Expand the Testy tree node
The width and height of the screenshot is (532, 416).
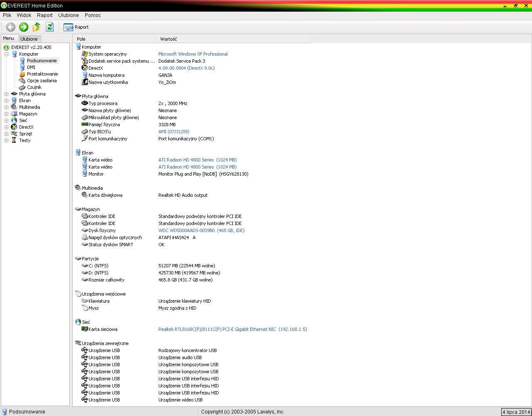tap(7, 140)
